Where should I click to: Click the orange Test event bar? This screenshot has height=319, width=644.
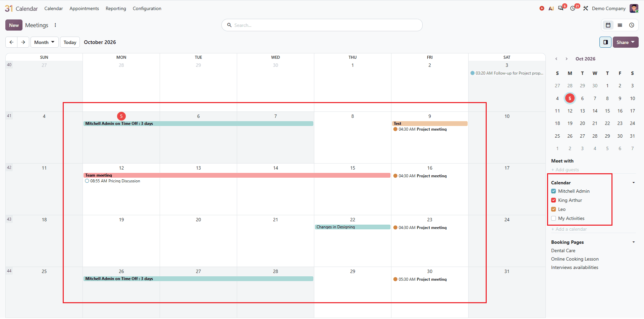[430, 124]
